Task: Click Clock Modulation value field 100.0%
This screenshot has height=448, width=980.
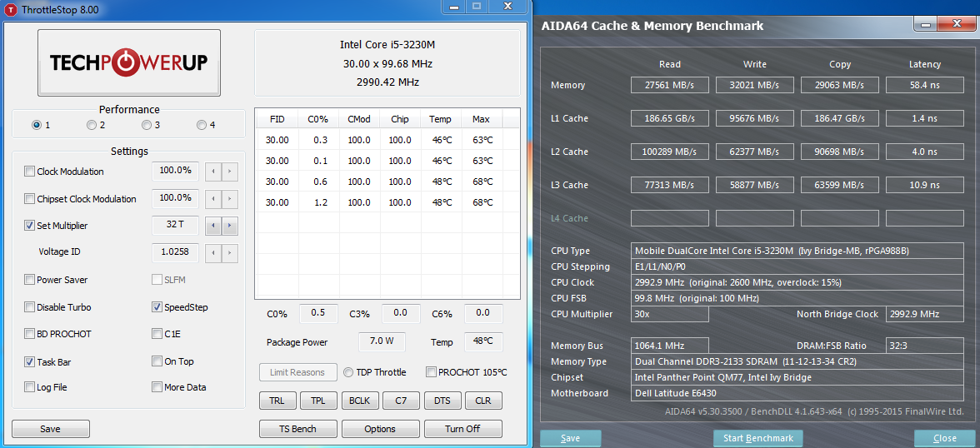Action: [x=176, y=171]
